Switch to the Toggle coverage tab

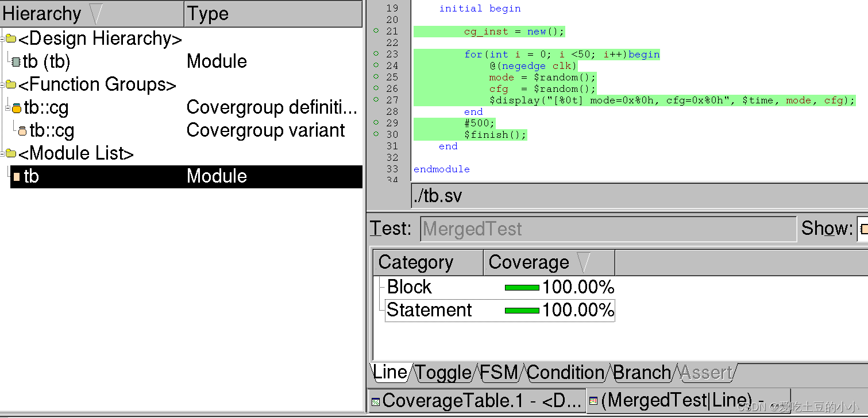click(x=443, y=373)
